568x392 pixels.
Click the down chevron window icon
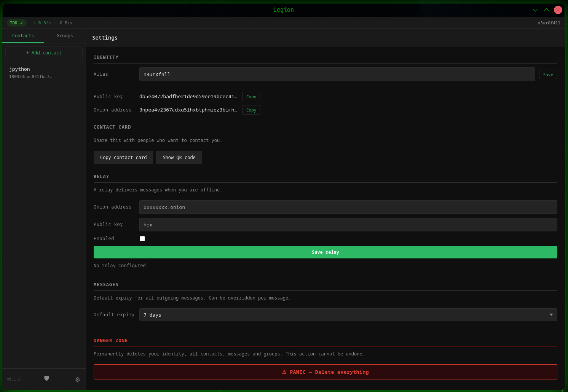click(x=535, y=10)
